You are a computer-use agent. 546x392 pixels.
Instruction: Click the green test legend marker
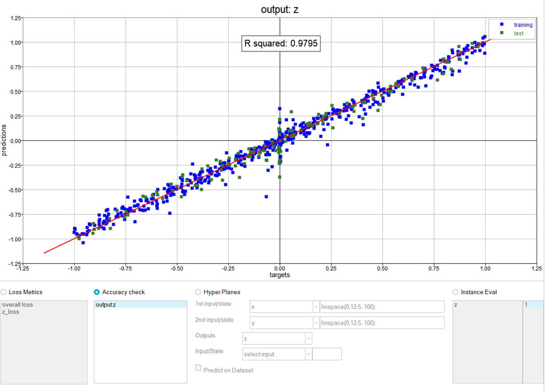tap(502, 33)
